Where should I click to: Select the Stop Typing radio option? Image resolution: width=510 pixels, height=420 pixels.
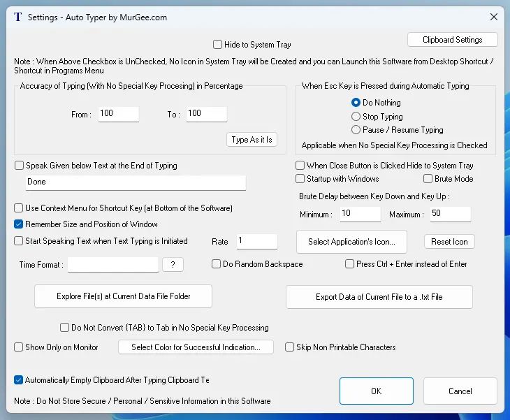356,117
